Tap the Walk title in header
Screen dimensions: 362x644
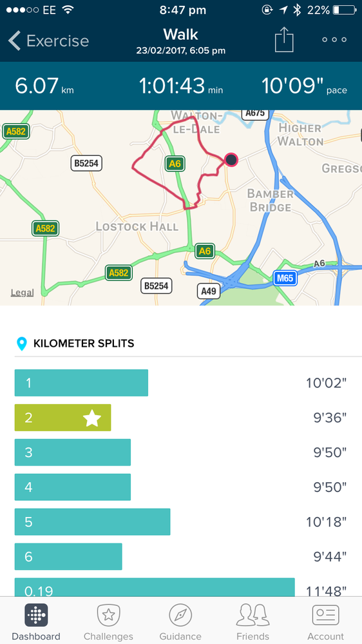180,34
